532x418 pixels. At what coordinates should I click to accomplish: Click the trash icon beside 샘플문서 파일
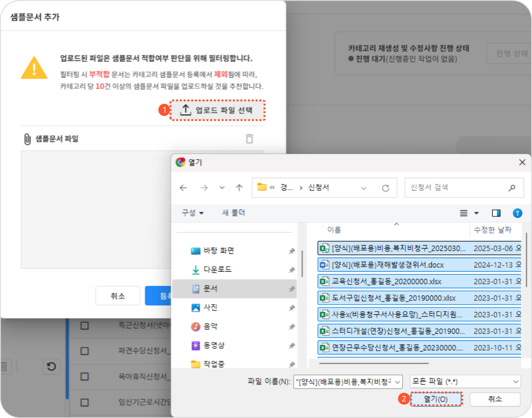pos(249,139)
